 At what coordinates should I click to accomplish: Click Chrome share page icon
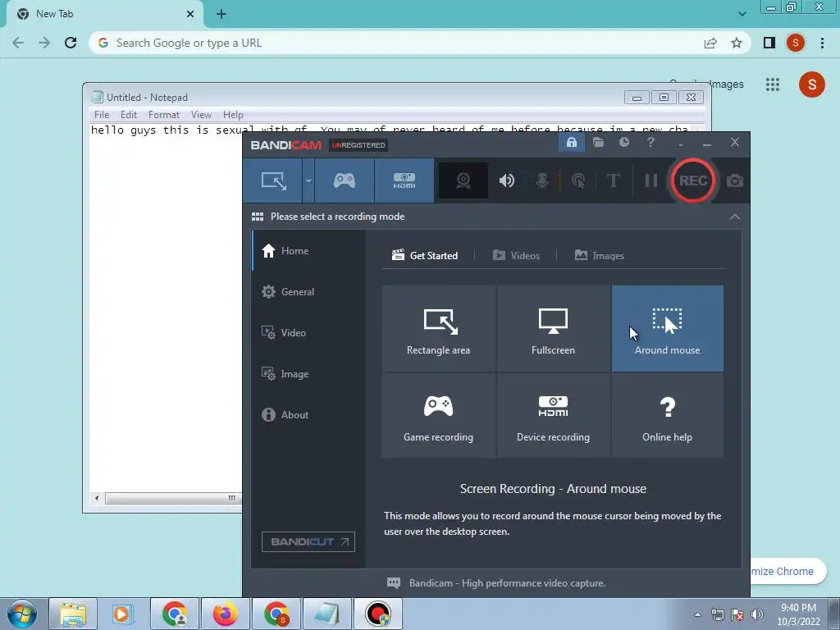coord(710,43)
